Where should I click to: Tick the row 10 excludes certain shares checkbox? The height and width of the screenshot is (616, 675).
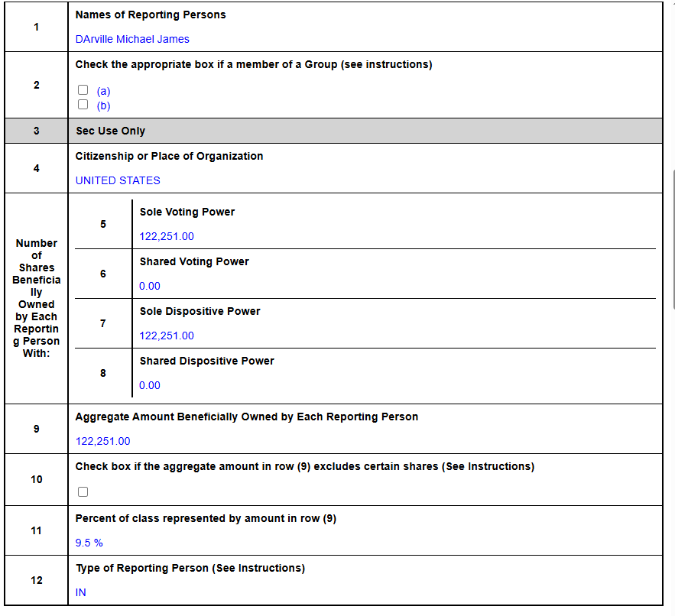click(x=83, y=491)
